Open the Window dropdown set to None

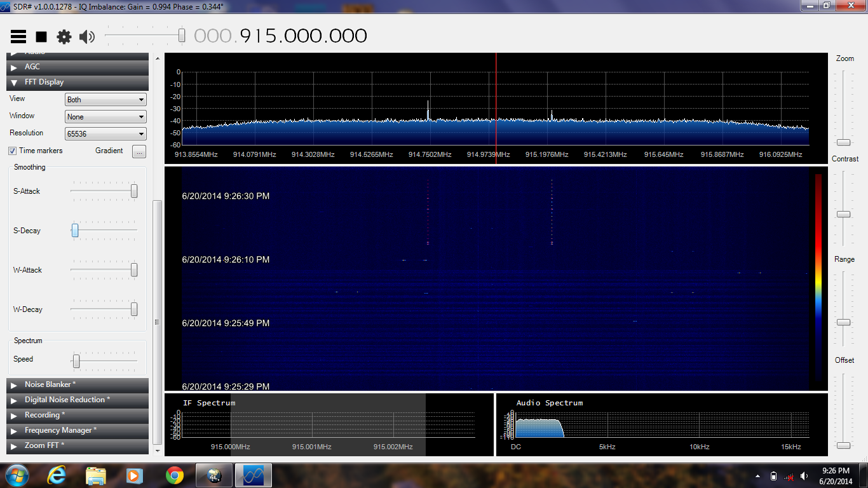click(105, 117)
